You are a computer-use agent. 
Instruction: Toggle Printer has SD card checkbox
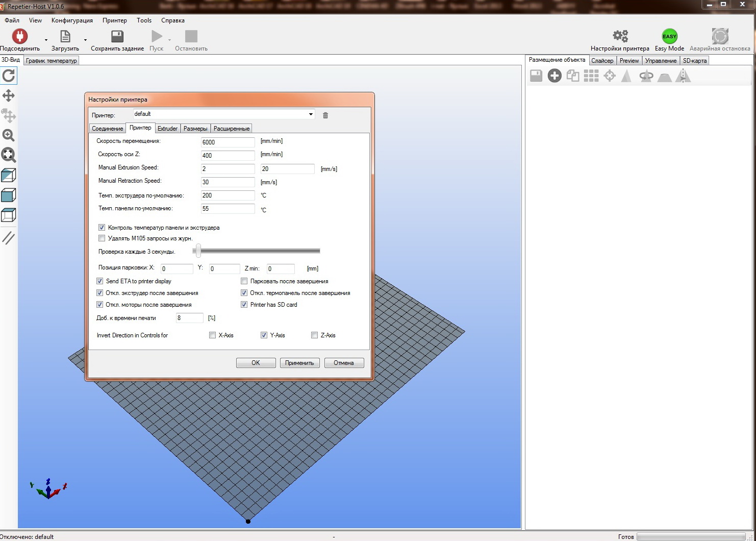(244, 305)
